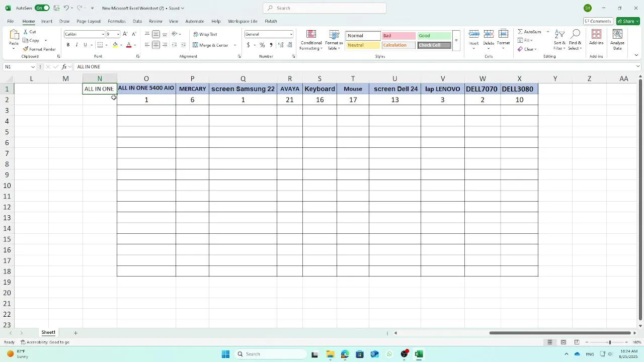Apply the yellow Fill Color bucket
This screenshot has height=362, width=644.
point(115,45)
